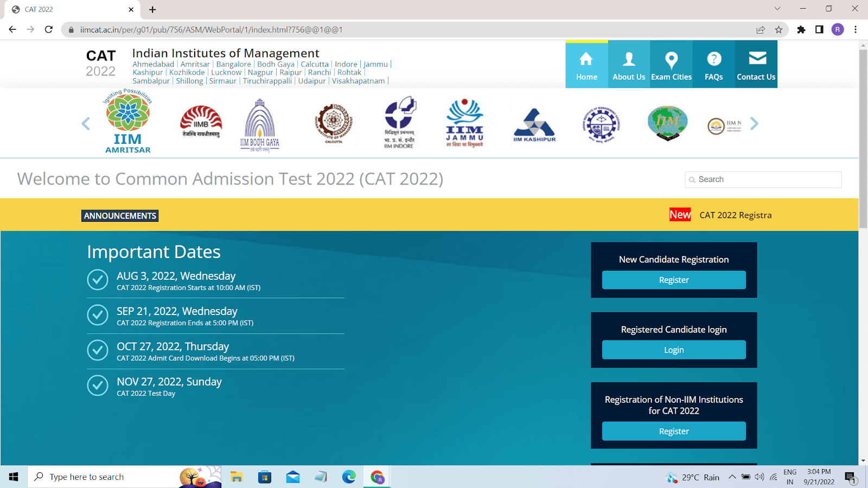Reload the page
Image resolution: width=868 pixels, height=488 pixels.
[x=49, y=30]
